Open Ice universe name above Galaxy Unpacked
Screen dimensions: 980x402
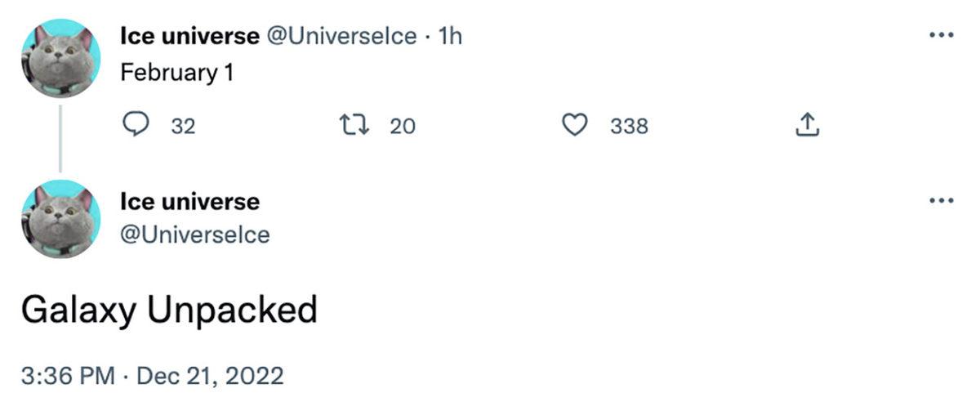coord(189,201)
